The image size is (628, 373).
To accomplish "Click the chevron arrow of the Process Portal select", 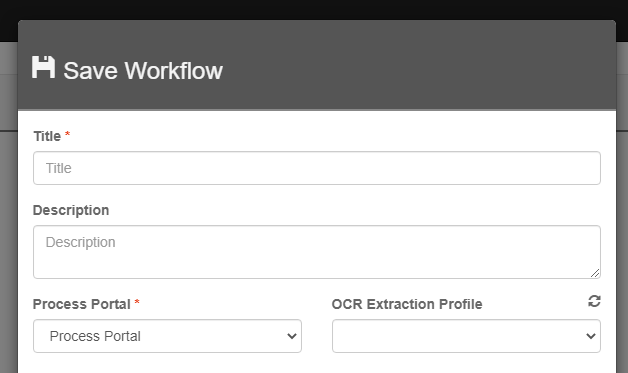I will tap(292, 336).
